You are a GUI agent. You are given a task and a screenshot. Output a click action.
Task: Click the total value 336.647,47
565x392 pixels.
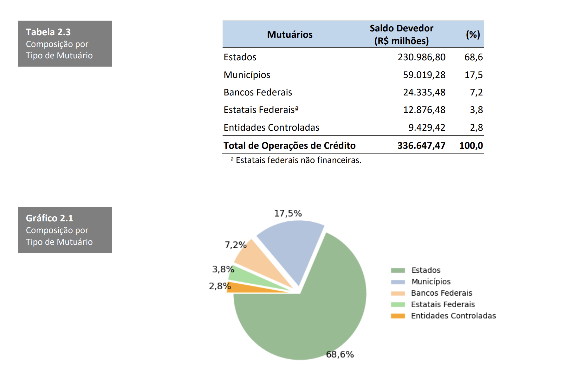421,146
